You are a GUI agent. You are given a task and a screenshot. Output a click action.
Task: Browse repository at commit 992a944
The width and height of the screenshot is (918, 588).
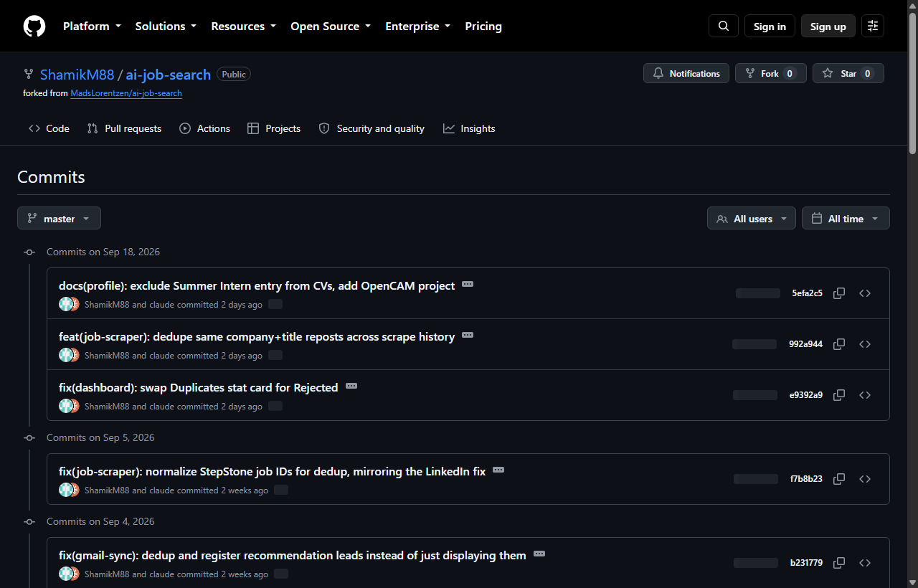click(865, 344)
